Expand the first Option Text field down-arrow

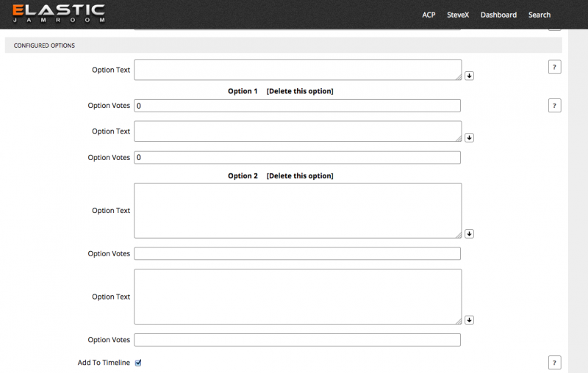(469, 76)
